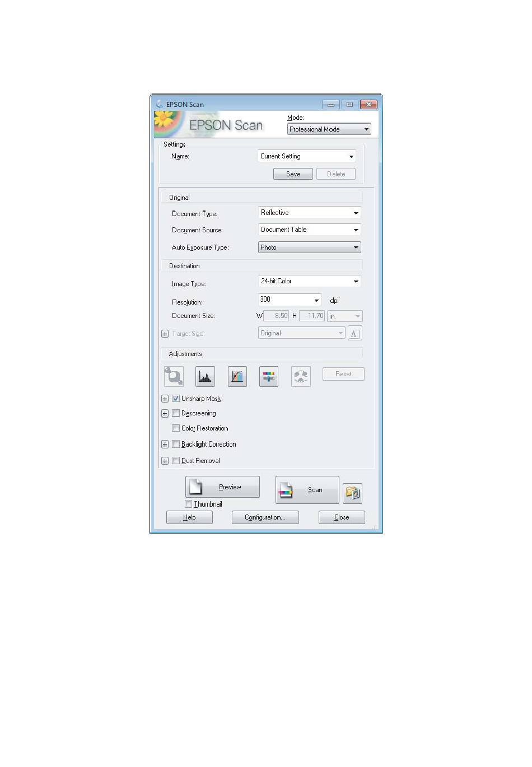The image size is (532, 767).
Task: Open the Tone Correction tool
Action: click(x=237, y=376)
